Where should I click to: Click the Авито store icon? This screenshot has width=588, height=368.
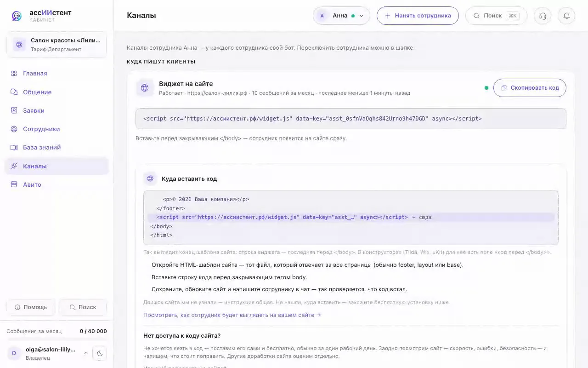(14, 184)
